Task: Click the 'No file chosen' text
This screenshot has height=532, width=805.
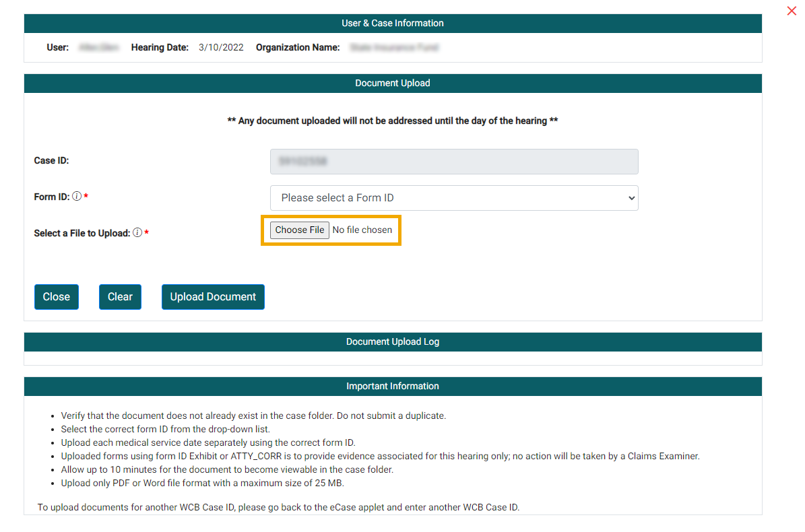Action: tap(362, 230)
